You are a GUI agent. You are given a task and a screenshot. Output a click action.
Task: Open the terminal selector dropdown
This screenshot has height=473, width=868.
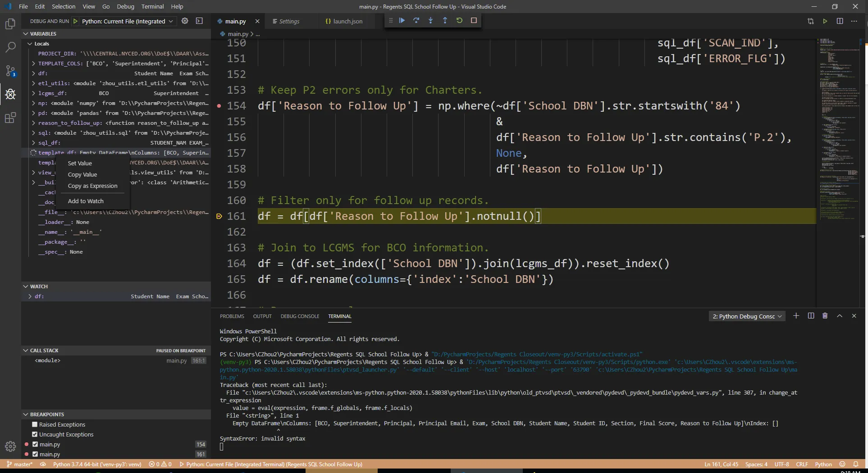click(747, 316)
